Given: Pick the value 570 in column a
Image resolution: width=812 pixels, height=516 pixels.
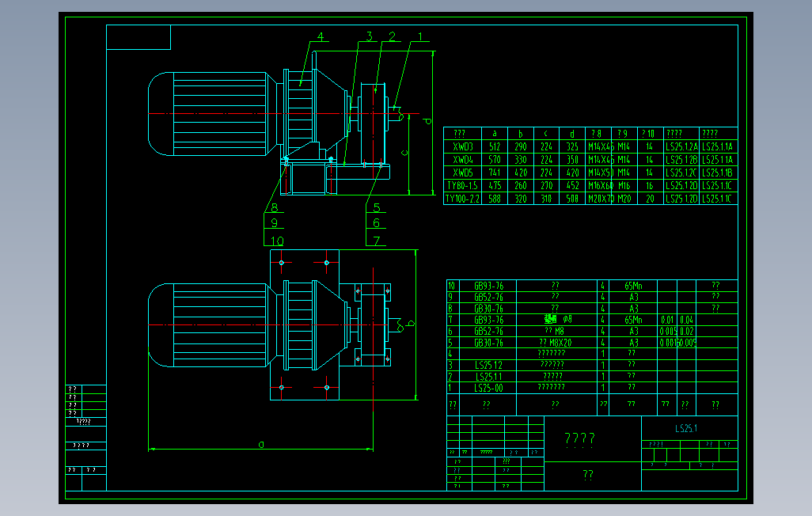Looking at the screenshot, I should pos(495,160).
